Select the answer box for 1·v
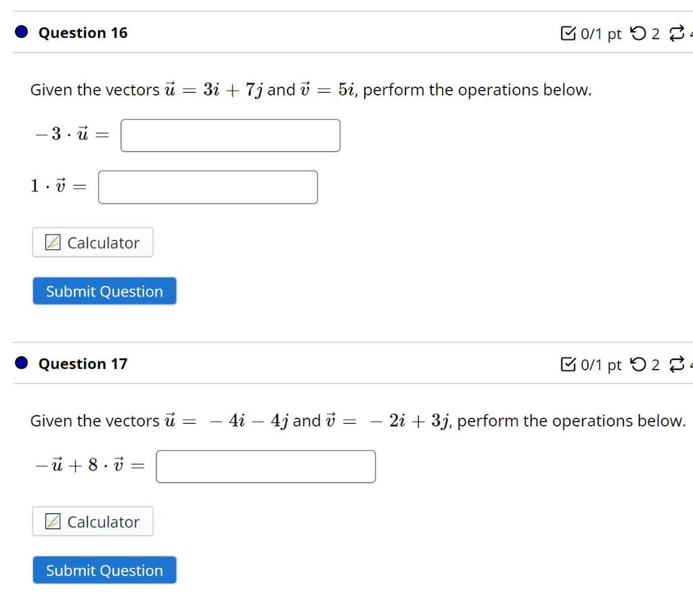The height and width of the screenshot is (616, 693). [x=208, y=186]
